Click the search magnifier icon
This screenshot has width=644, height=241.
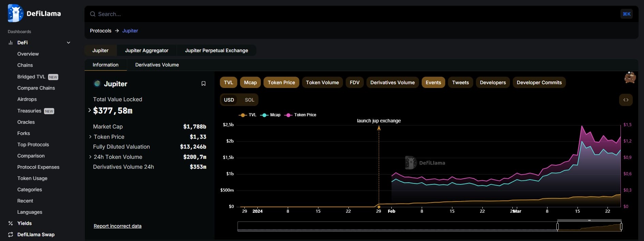pos(93,14)
